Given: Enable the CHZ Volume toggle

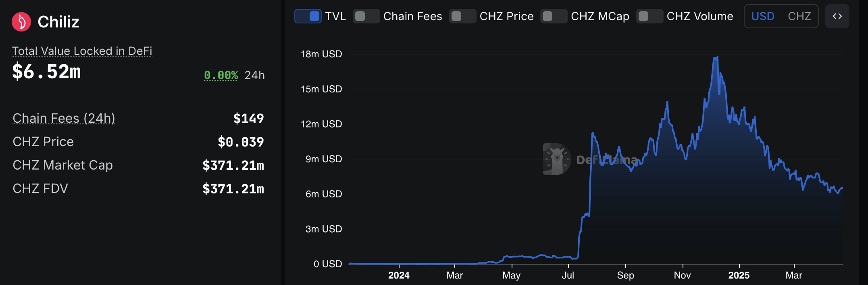Looking at the screenshot, I should [649, 16].
